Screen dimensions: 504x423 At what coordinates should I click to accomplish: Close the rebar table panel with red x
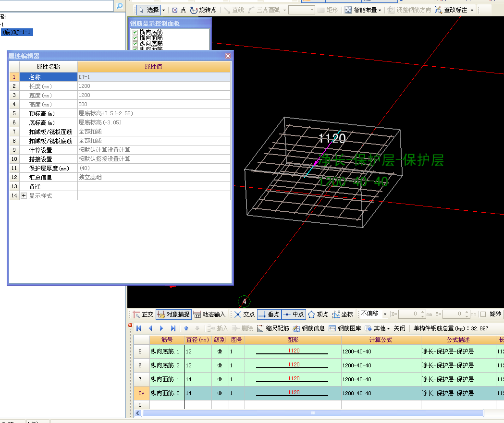(130, 325)
